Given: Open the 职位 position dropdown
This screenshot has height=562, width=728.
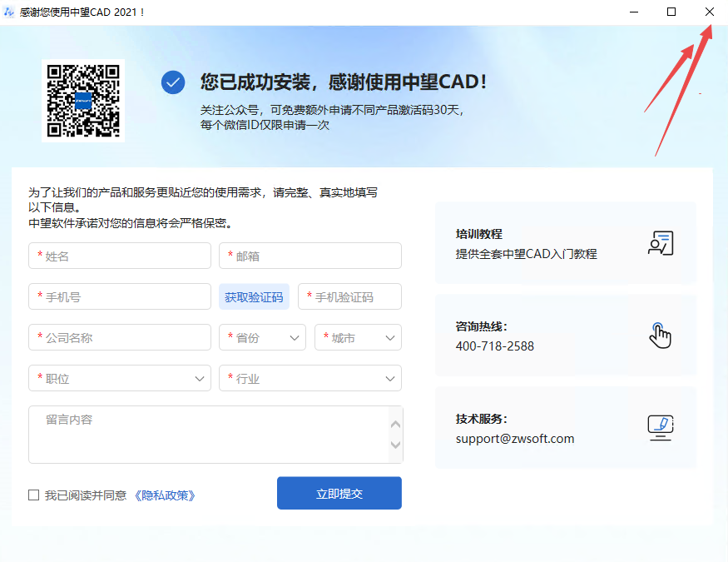Looking at the screenshot, I should [x=120, y=379].
